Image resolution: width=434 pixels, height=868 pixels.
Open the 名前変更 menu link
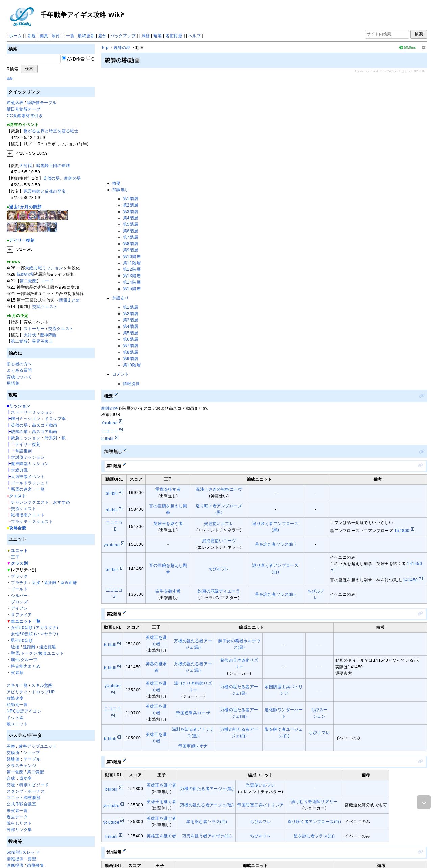pyautogui.click(x=174, y=36)
